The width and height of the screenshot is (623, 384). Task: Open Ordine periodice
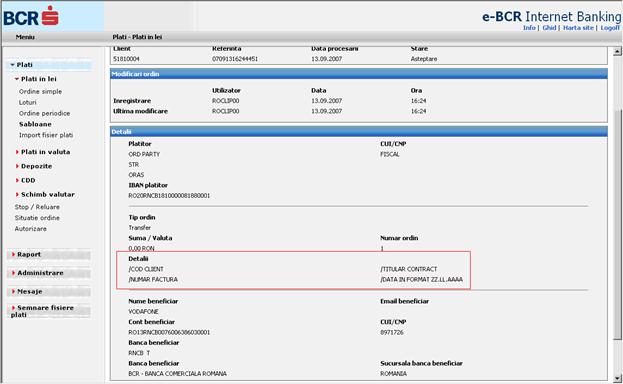[x=44, y=113]
